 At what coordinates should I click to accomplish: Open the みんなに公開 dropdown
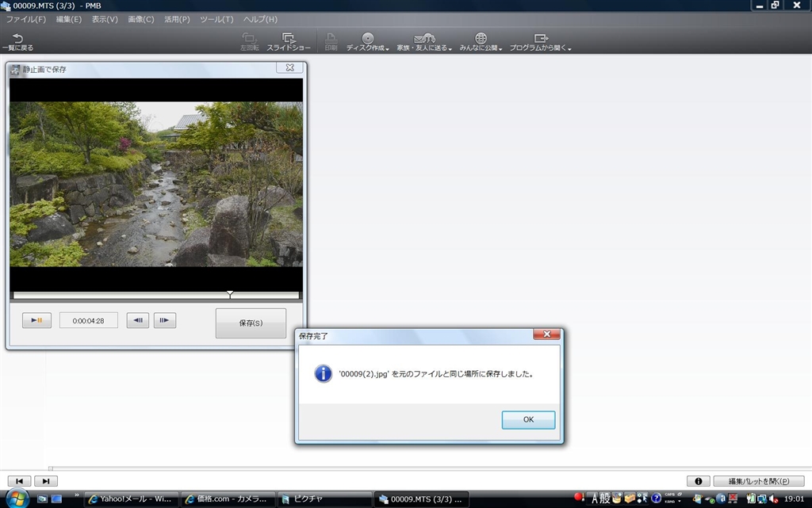point(481,42)
